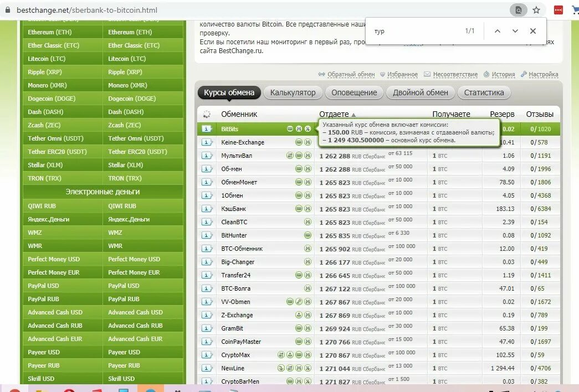Open info icon for КэшБанк row
Image resolution: width=579 pixels, height=392 pixels.
pyautogui.click(x=207, y=209)
